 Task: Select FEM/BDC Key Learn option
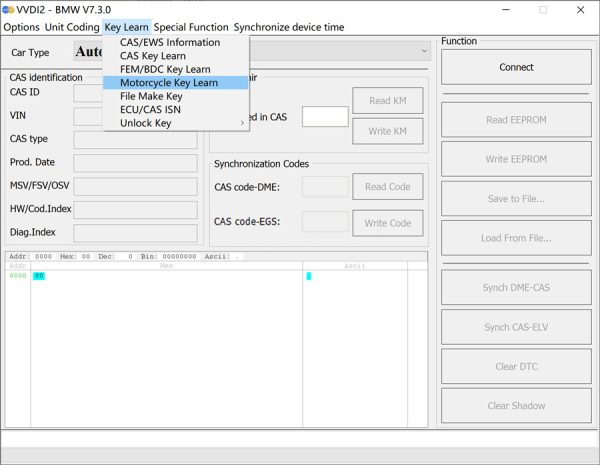pyautogui.click(x=164, y=69)
